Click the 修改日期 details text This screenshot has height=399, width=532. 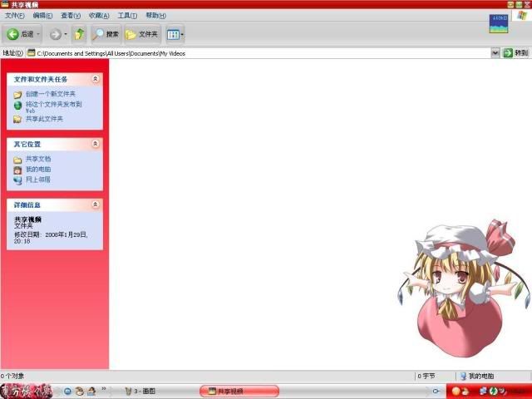point(51,238)
